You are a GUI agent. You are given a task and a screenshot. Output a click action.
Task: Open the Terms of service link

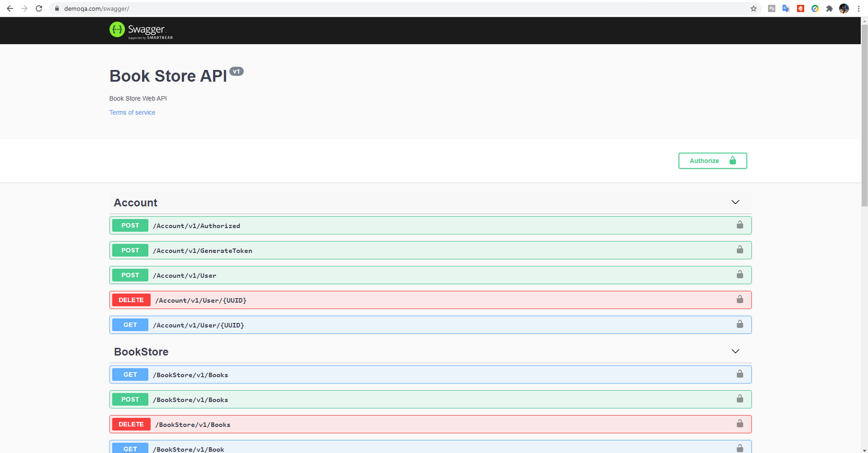pyautogui.click(x=132, y=112)
